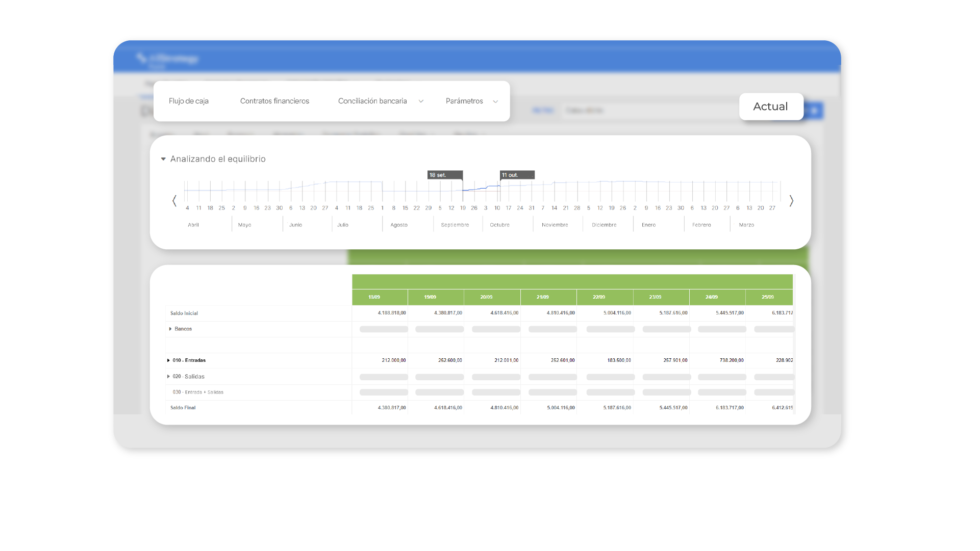Click the 24/09 column header

point(712,297)
